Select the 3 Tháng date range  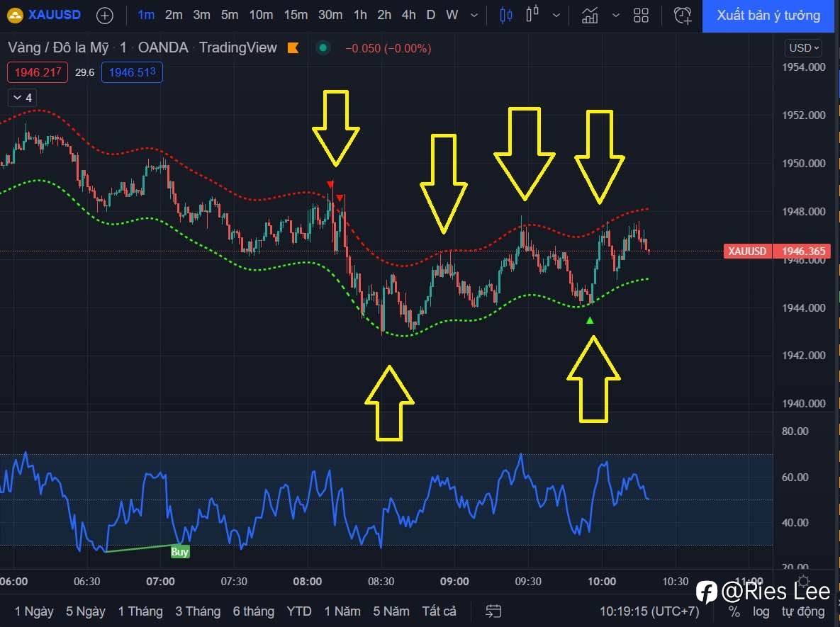(198, 611)
